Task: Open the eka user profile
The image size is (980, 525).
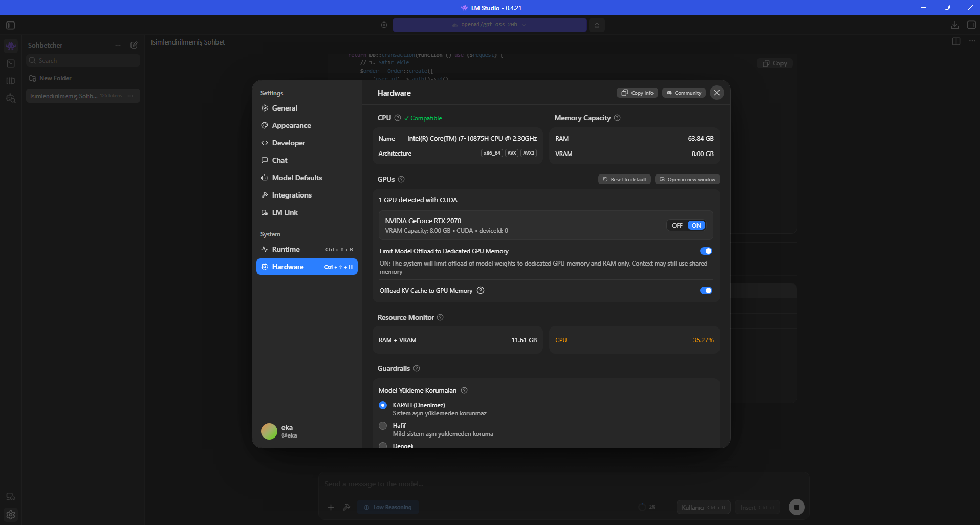Action: tap(279, 431)
